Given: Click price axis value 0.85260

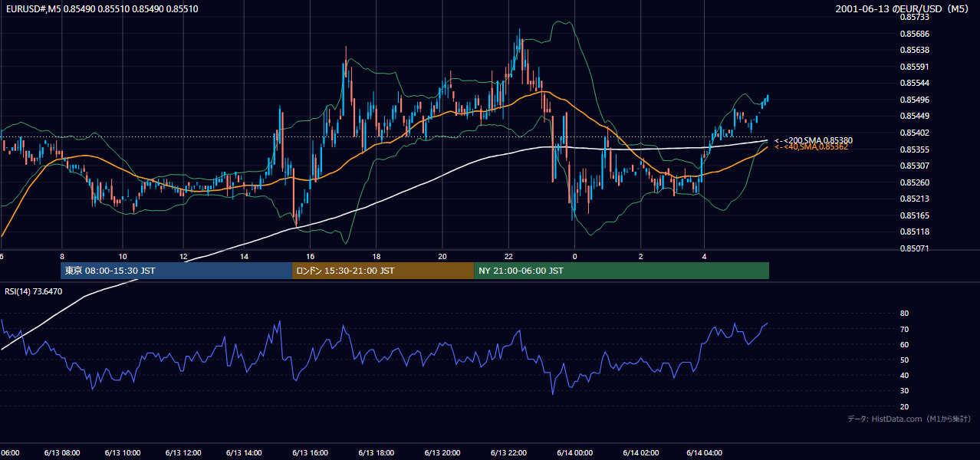Looking at the screenshot, I should point(914,182).
